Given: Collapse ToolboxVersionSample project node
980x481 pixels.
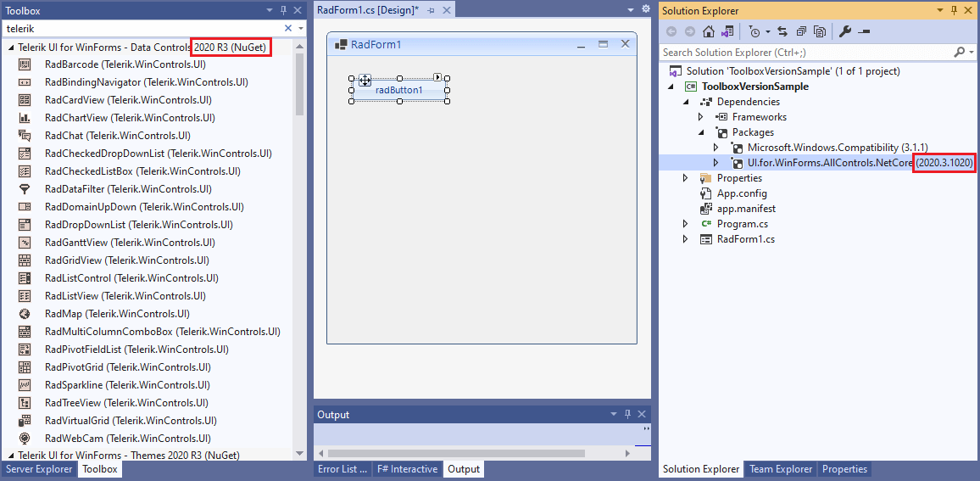Looking at the screenshot, I should (671, 87).
